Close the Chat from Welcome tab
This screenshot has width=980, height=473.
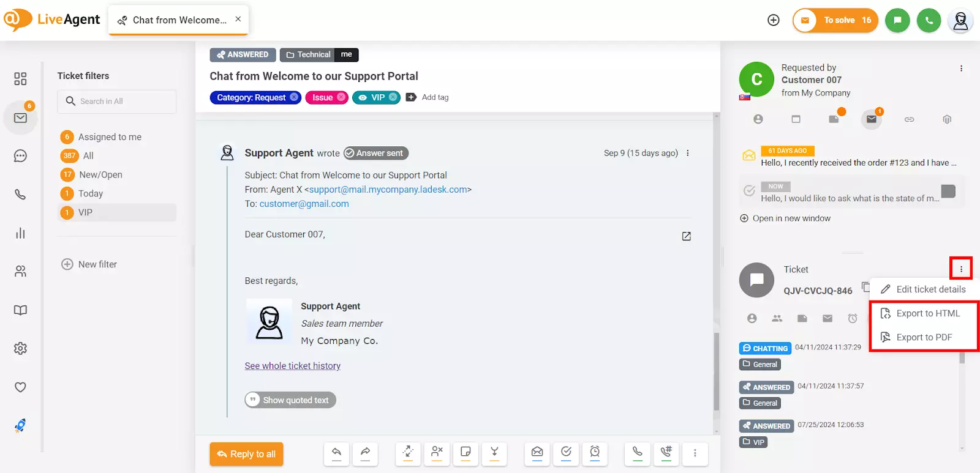pos(238,19)
